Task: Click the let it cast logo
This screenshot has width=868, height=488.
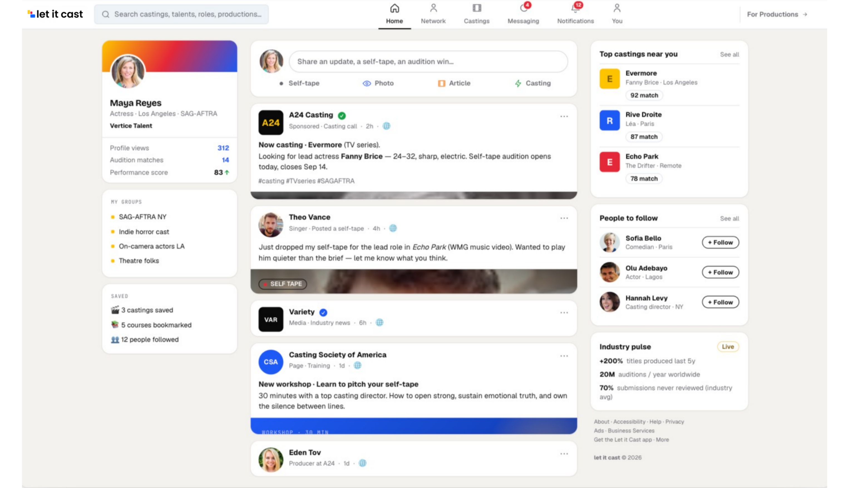Action: click(55, 14)
